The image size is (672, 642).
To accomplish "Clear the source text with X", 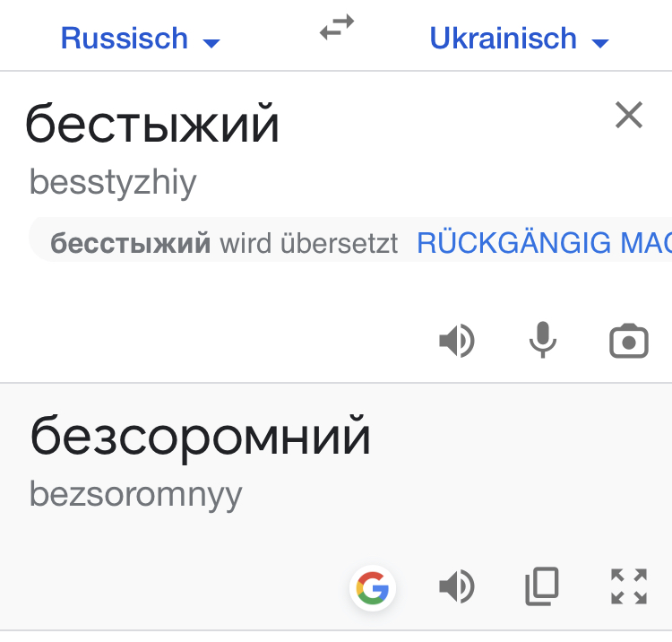I will [629, 115].
